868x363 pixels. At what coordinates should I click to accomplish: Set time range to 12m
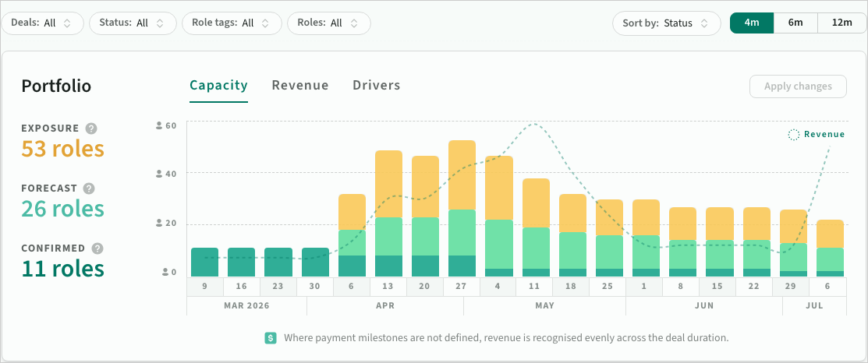841,23
